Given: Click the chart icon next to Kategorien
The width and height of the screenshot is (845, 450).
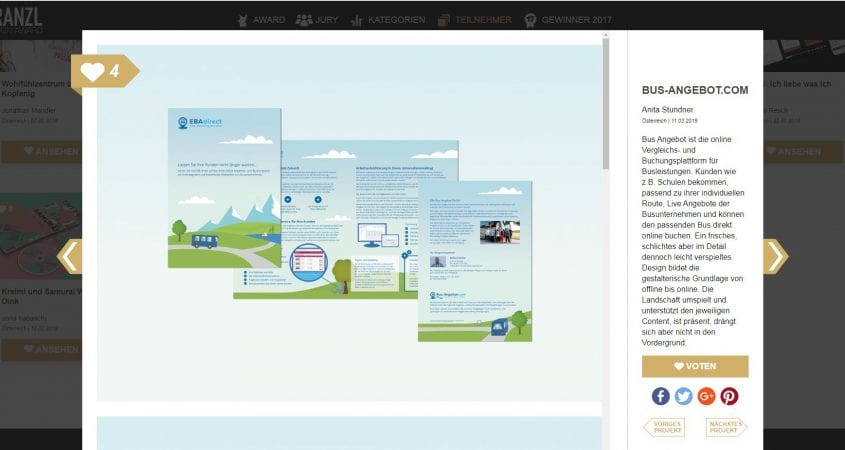Looking at the screenshot, I should [x=356, y=20].
